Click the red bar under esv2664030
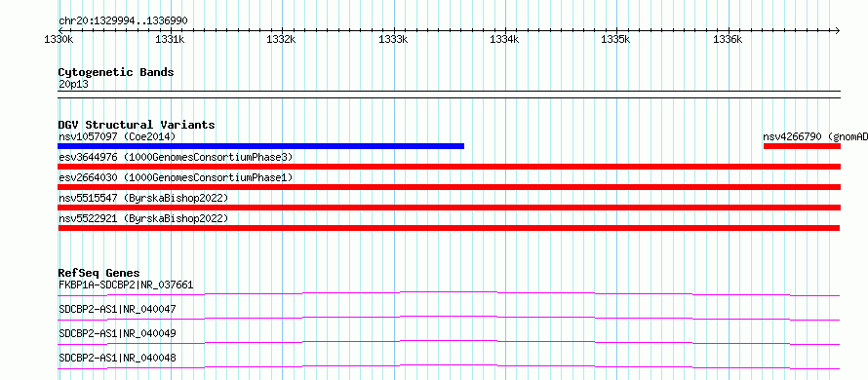Screen dimensions: 868x380 point(449,187)
